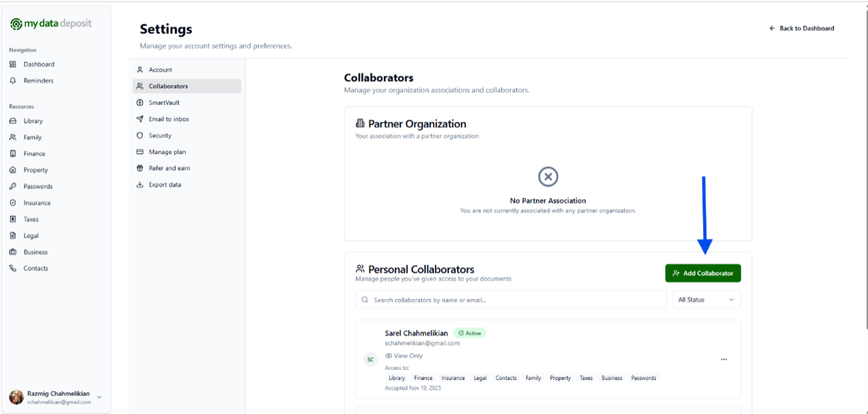Click Accepted Nov 19, 2025 text

click(413, 388)
